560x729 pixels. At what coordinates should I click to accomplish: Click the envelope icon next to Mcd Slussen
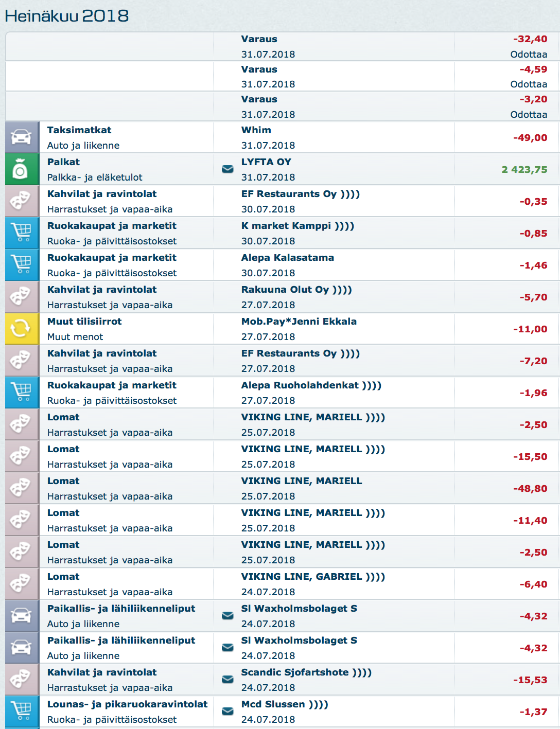[227, 712]
